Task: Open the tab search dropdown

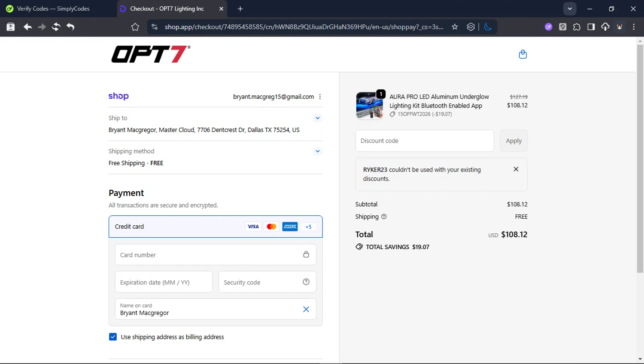Action: coord(570,9)
